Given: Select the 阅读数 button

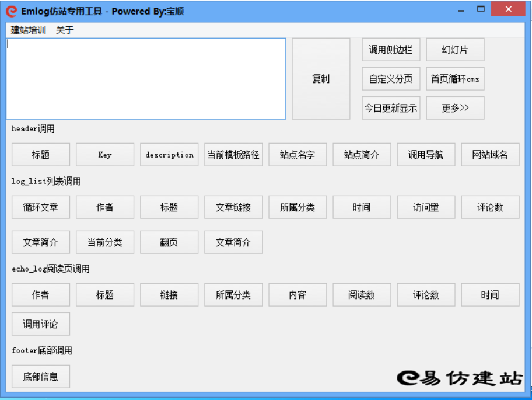Looking at the screenshot, I should [x=362, y=295].
